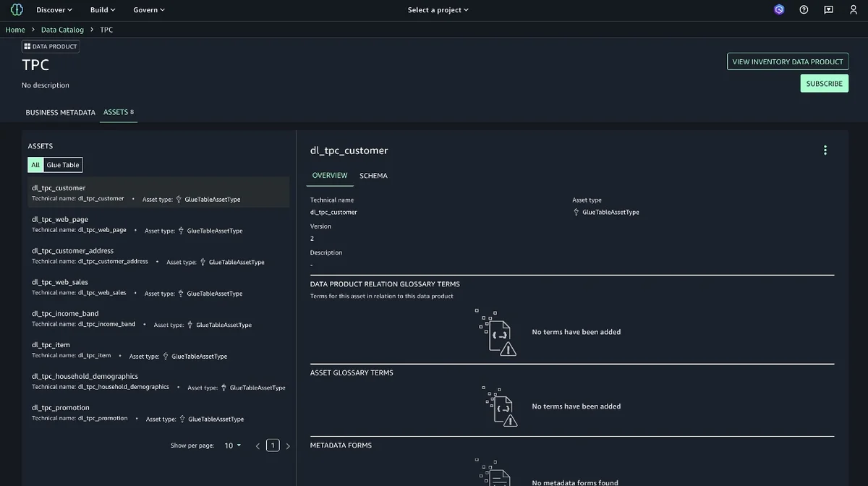Viewport: 868px width, 486px height.
Task: Open the help question mark icon
Action: click(x=804, y=9)
